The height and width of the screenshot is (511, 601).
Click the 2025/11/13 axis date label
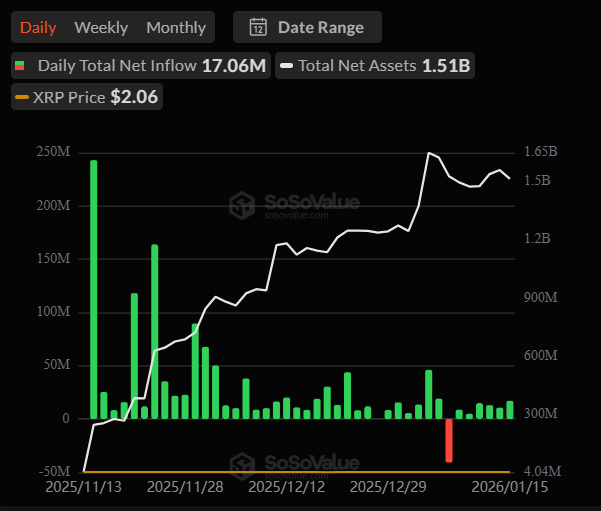[84, 487]
